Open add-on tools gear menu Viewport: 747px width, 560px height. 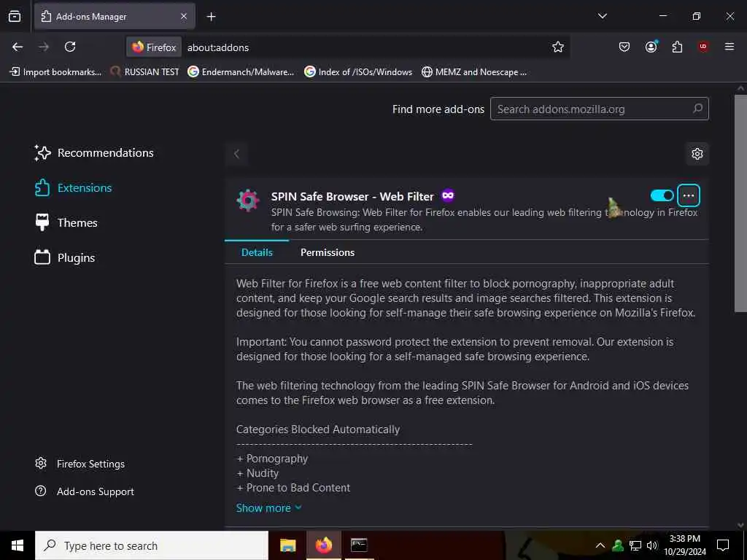pos(697,154)
